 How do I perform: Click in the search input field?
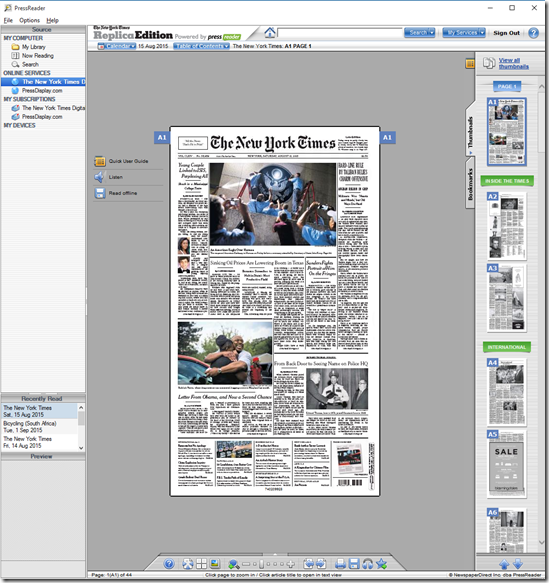(340, 33)
